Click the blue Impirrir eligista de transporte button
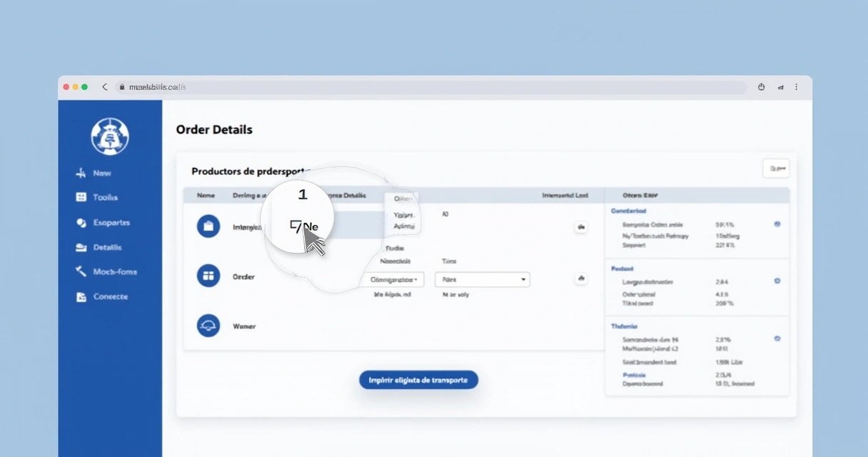The height and width of the screenshot is (457, 868). coord(418,380)
